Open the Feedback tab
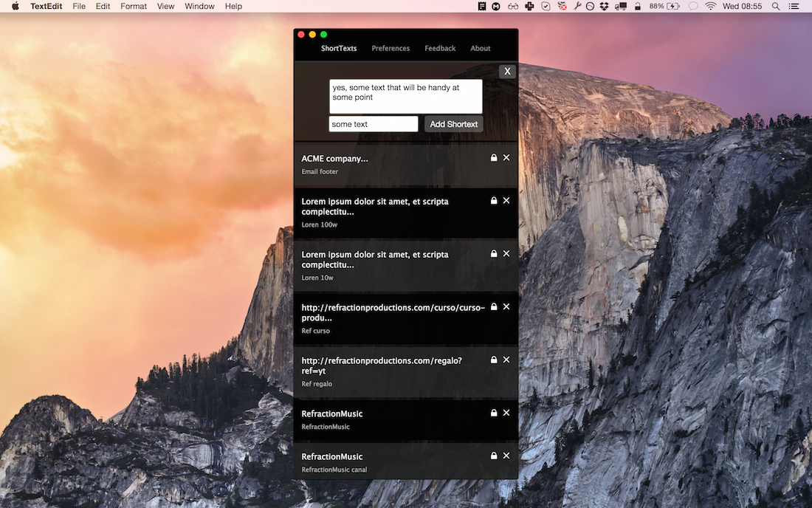This screenshot has width=812, height=508. coord(440,48)
